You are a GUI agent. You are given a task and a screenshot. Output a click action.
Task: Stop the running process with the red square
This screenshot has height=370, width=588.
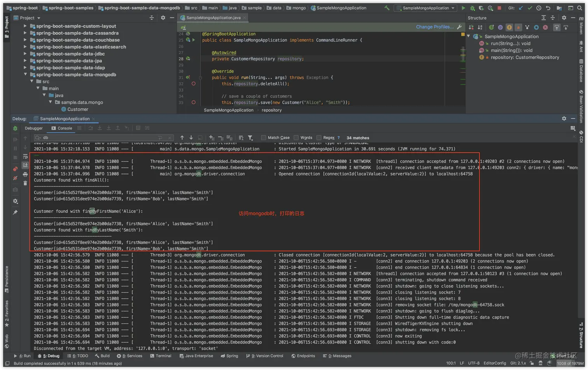tap(499, 8)
